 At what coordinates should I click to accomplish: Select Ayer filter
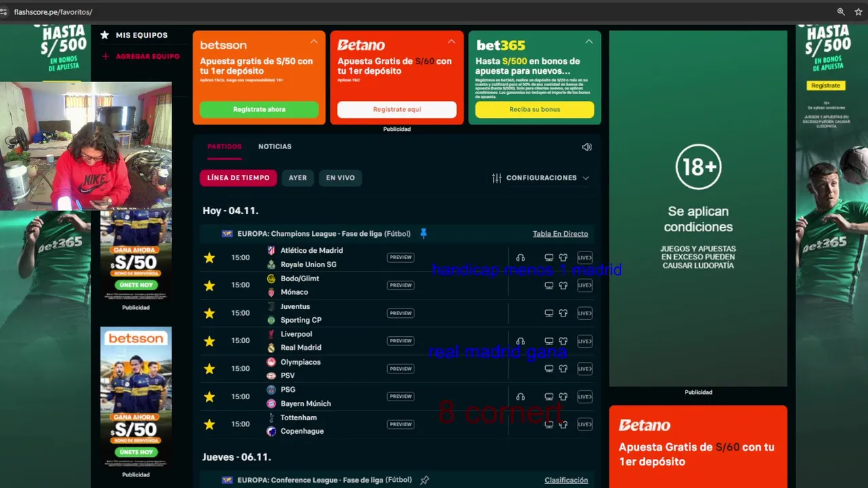(298, 178)
